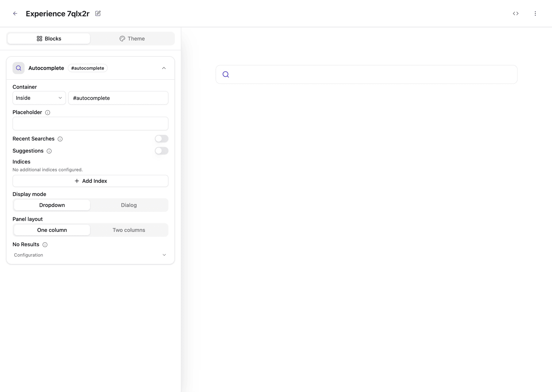Enable the Recent Searches toggle
This screenshot has height=392, width=552.
(161, 139)
